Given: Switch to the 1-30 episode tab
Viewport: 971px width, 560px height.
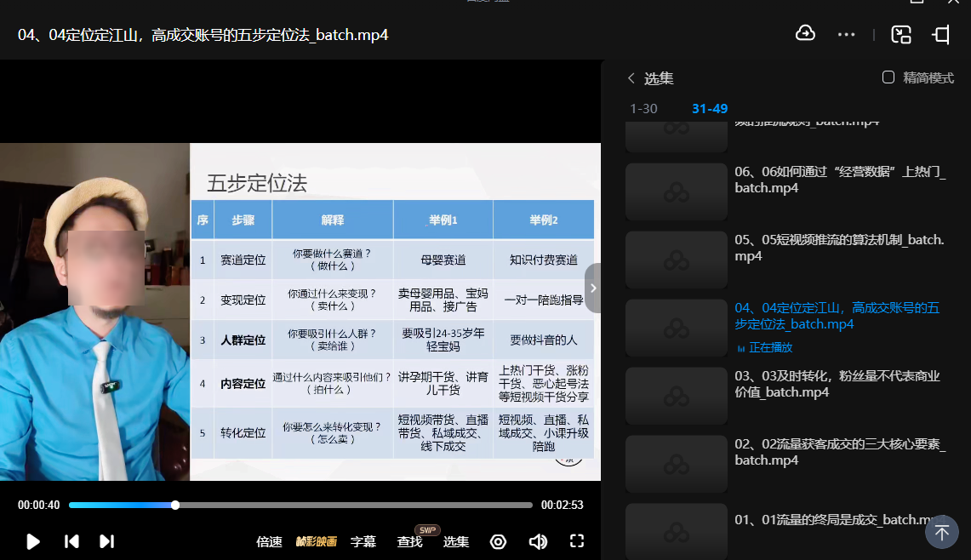Looking at the screenshot, I should (x=643, y=109).
